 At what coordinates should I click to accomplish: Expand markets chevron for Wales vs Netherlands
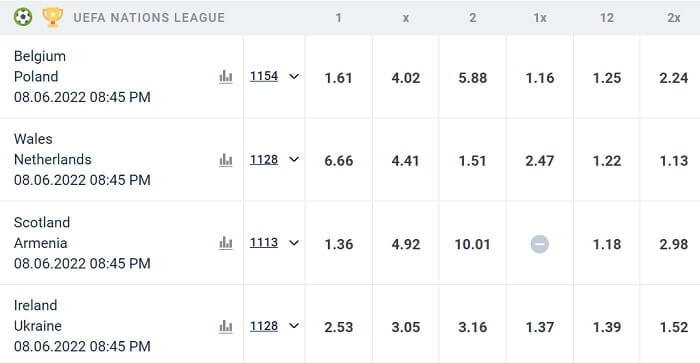coord(294,159)
